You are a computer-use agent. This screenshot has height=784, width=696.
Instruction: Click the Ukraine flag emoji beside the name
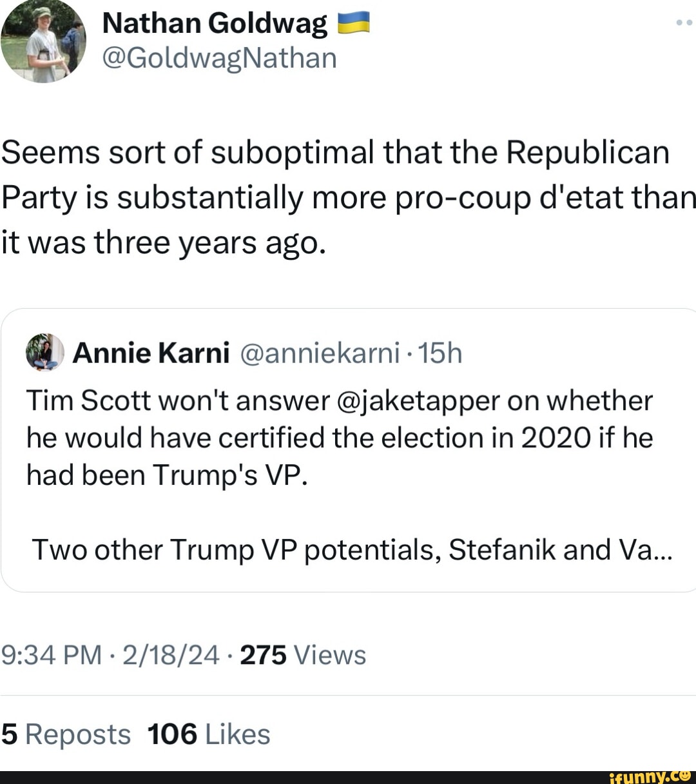(353, 23)
